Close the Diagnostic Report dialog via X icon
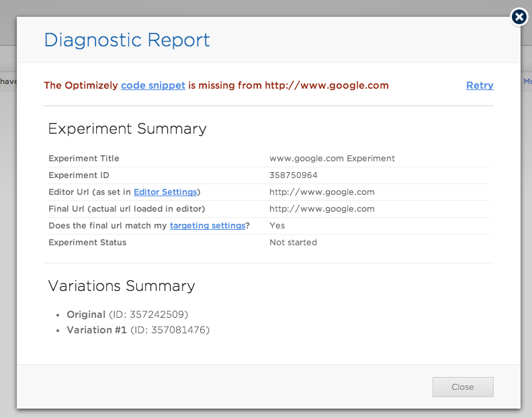 pyautogui.click(x=519, y=16)
